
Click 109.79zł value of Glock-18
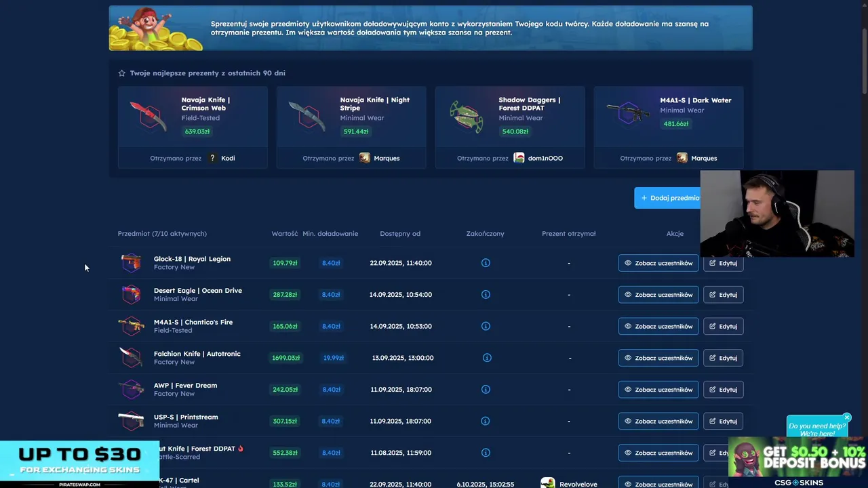click(285, 263)
